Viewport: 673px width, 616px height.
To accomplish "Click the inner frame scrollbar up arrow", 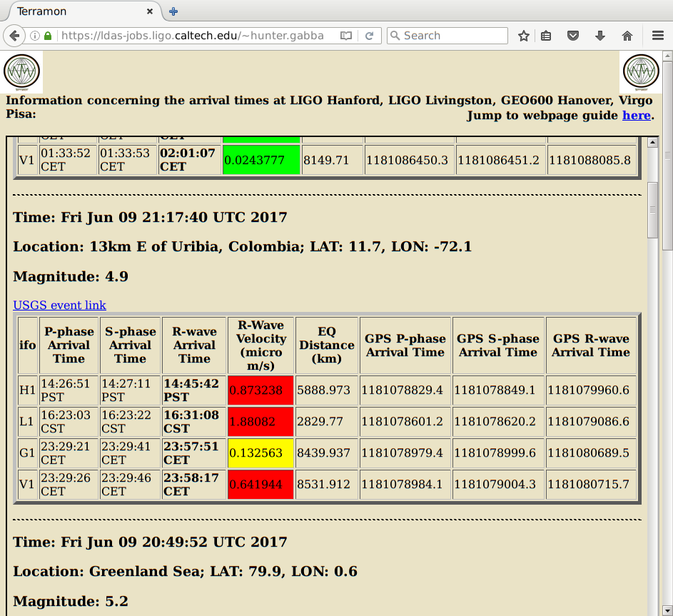I will (652, 143).
